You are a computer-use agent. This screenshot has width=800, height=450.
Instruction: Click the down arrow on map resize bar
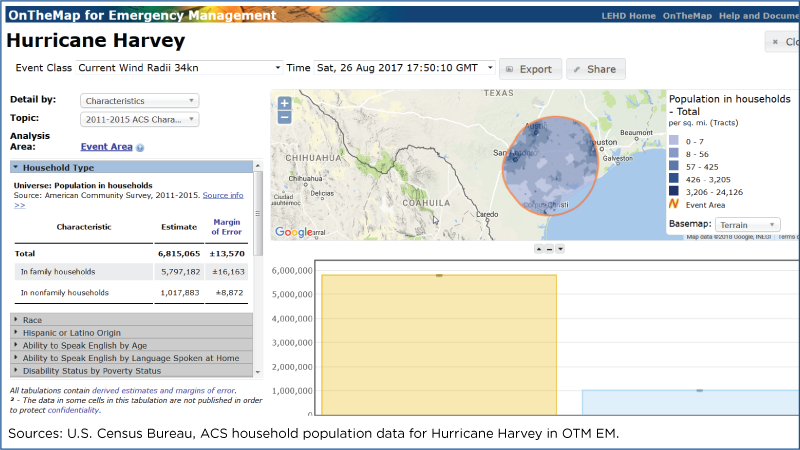point(560,249)
